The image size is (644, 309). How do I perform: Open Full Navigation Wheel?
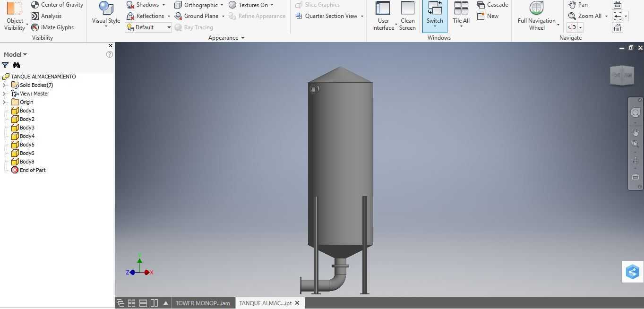pyautogui.click(x=537, y=17)
